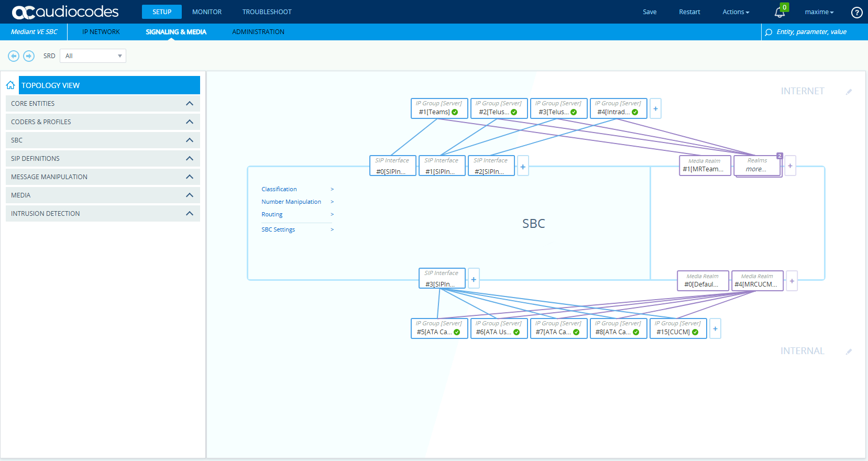Image resolution: width=868 pixels, height=461 pixels.
Task: Click the navigate forward arrow icon
Action: pyautogui.click(x=29, y=56)
